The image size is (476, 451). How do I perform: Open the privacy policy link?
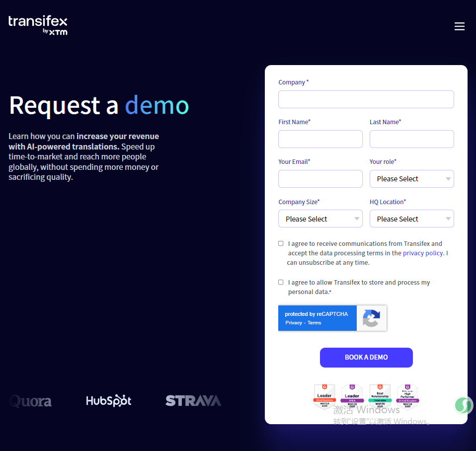pos(422,253)
